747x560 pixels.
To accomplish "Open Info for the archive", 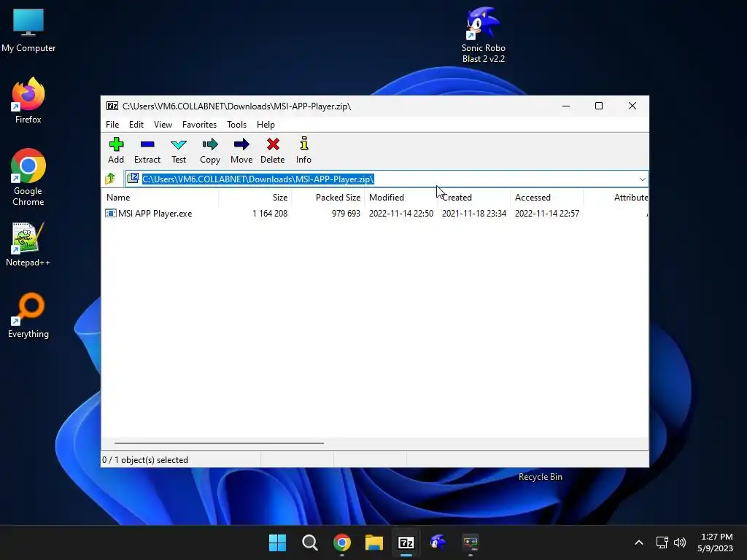I will (303, 150).
